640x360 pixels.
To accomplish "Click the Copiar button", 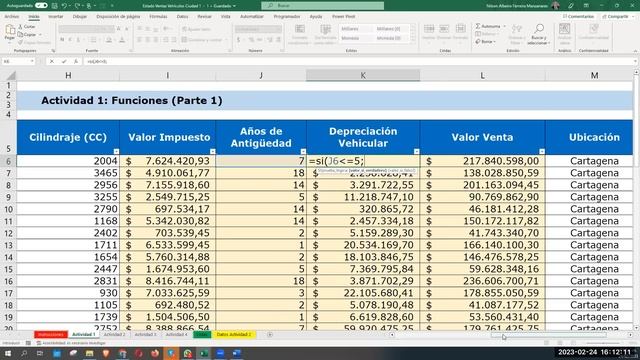I will point(27,35).
